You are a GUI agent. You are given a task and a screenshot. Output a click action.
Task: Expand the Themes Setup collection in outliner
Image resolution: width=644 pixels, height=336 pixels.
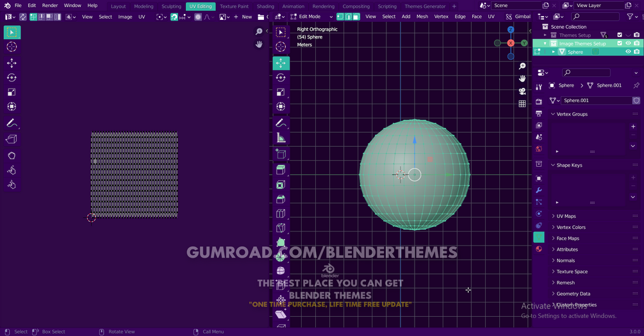click(x=545, y=35)
